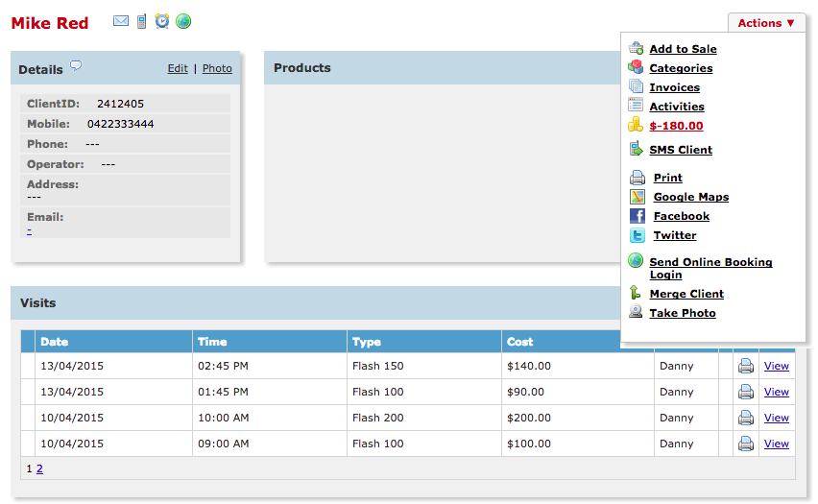Click the Activities list icon
The width and height of the screenshot is (818, 504).
(x=636, y=105)
